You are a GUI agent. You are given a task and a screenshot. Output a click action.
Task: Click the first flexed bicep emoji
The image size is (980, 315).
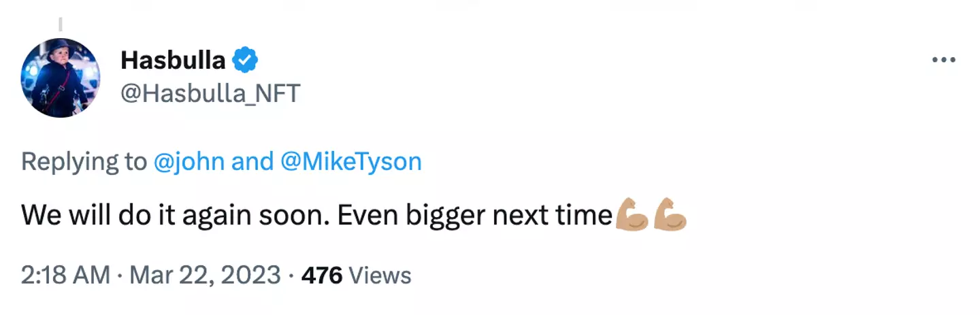[631, 215]
